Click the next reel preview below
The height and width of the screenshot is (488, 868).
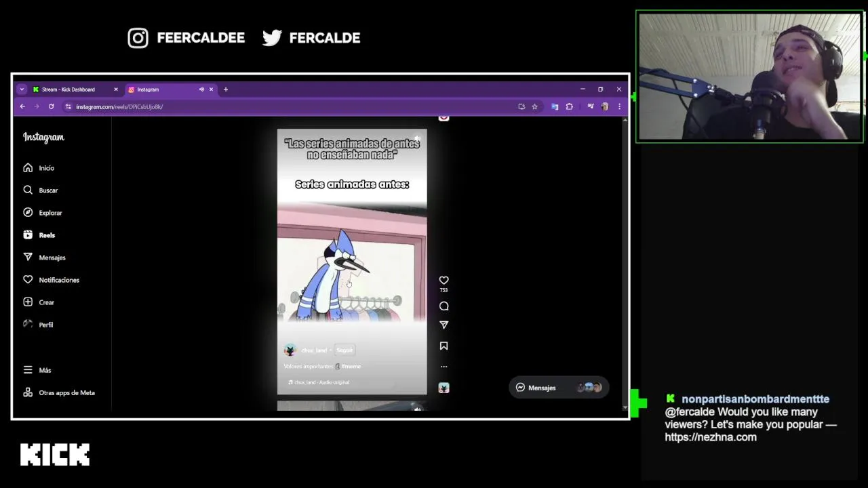tap(352, 405)
